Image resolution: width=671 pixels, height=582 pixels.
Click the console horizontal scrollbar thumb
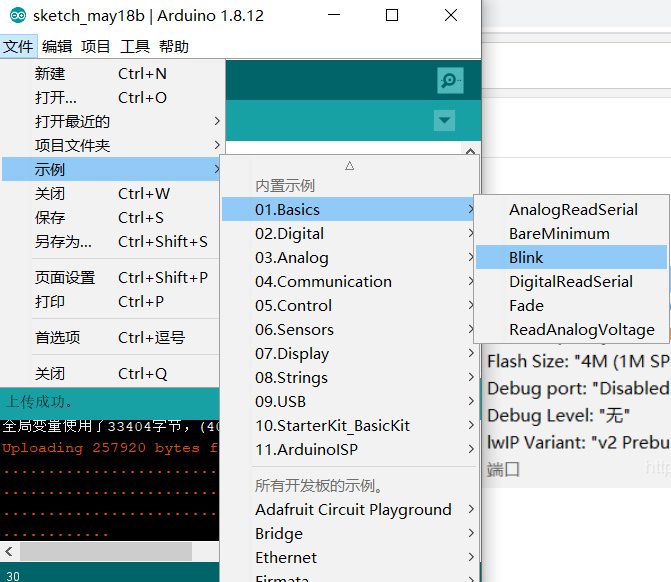(106, 551)
